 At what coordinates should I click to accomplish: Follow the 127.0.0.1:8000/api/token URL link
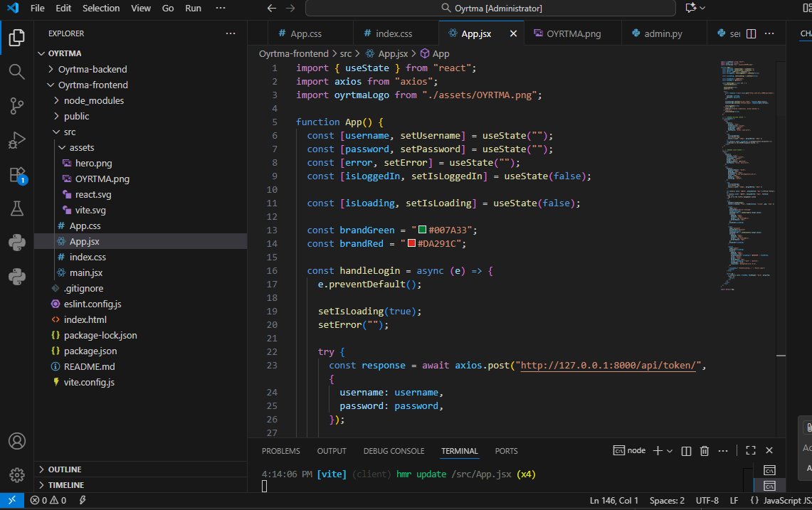point(608,366)
